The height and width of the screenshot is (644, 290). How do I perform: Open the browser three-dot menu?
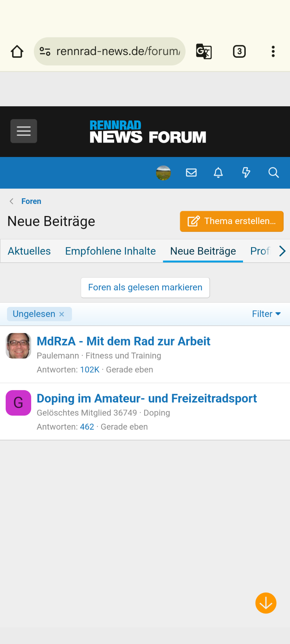(273, 52)
